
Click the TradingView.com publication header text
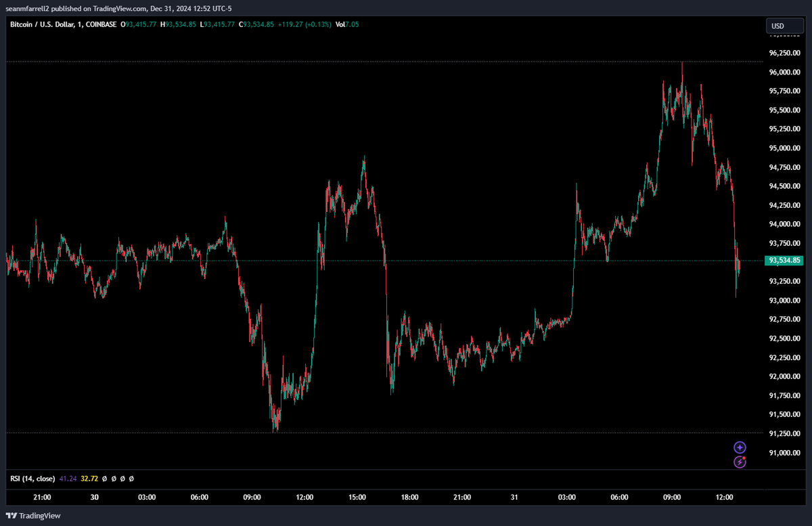[117, 8]
